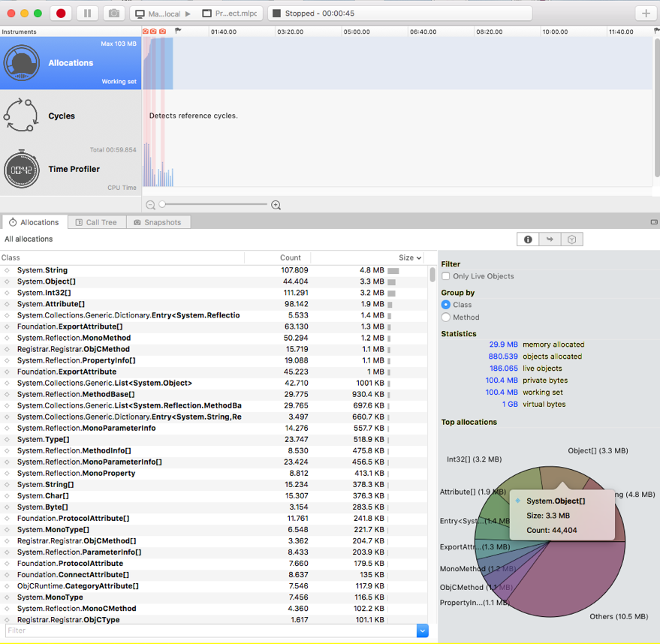Zoom in the timeline with the plus magnifier
The width and height of the screenshot is (660, 644).
(276, 205)
